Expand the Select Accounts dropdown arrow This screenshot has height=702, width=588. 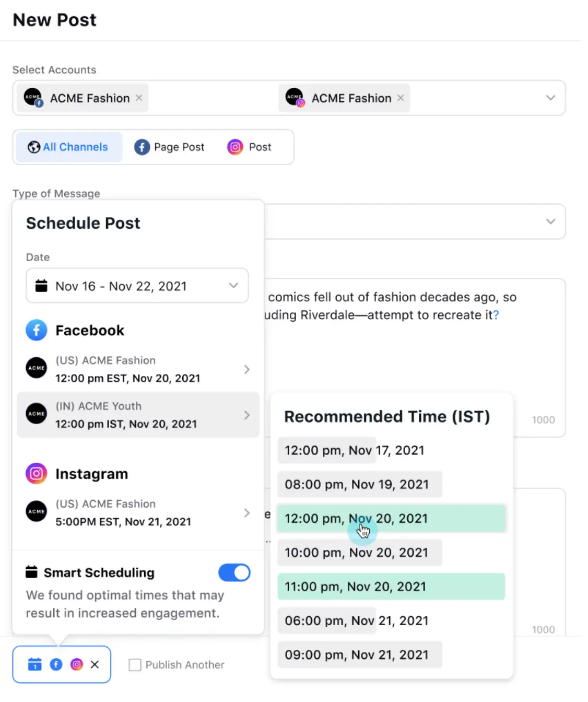[550, 98]
